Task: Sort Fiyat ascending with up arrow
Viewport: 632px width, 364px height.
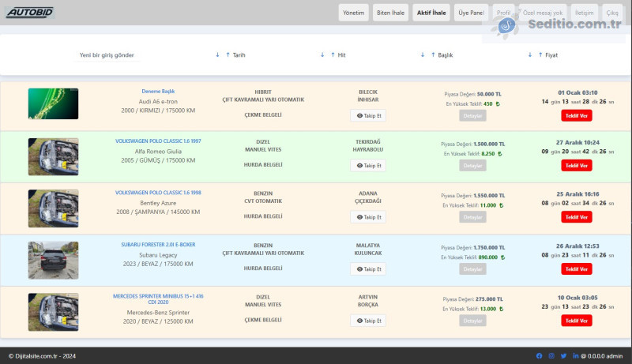Action: pos(540,55)
